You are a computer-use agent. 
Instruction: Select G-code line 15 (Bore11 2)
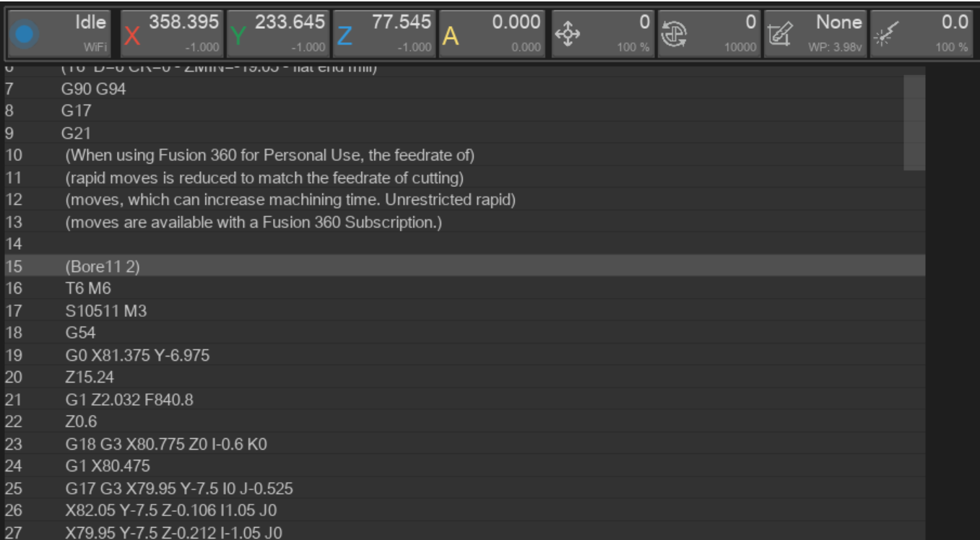(x=102, y=266)
